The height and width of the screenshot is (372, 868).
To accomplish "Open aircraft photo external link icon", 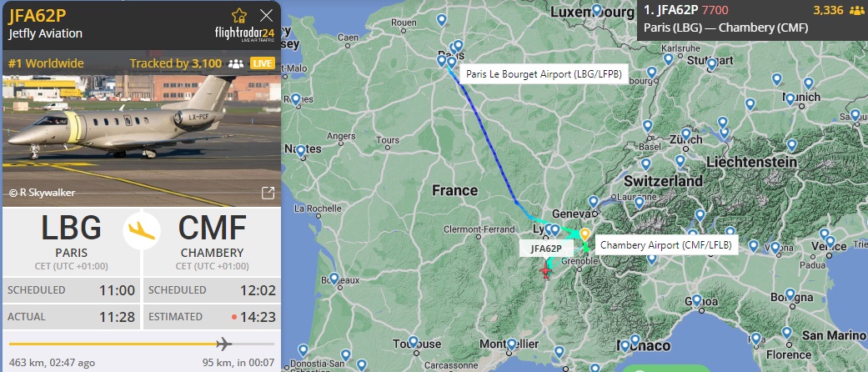I will [268, 193].
